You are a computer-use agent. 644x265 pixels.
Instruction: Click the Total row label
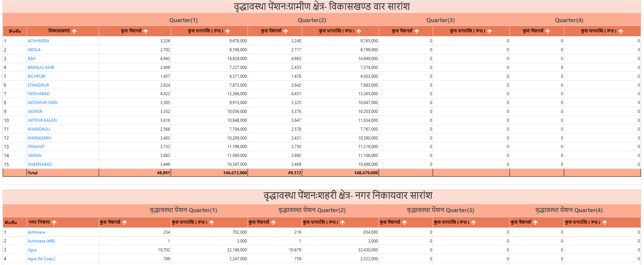33,173
